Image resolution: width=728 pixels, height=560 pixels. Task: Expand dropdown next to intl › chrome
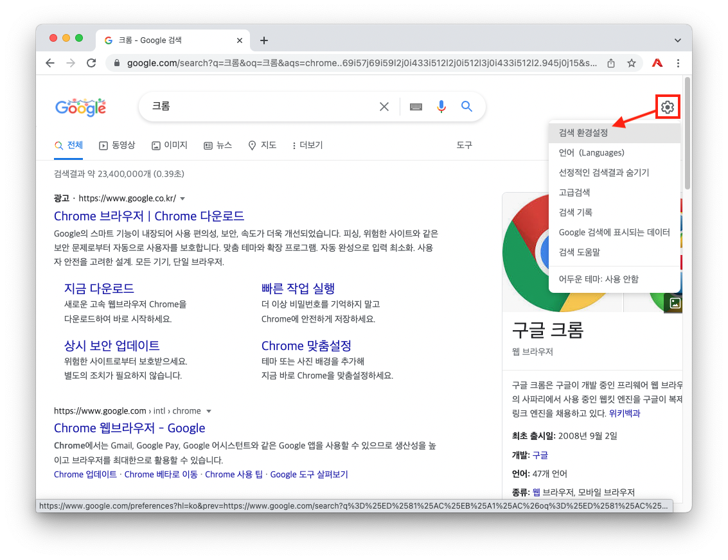tap(209, 411)
